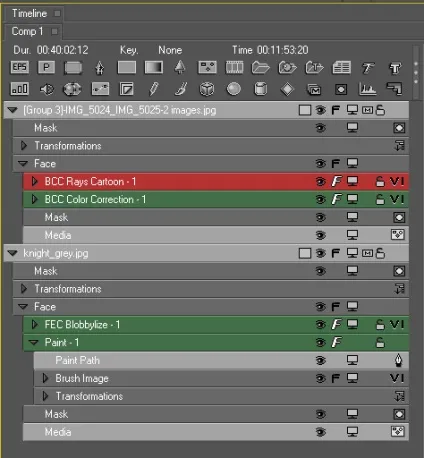Select the Timeline tab
Screen dimensions: 424x458
point(29,13)
